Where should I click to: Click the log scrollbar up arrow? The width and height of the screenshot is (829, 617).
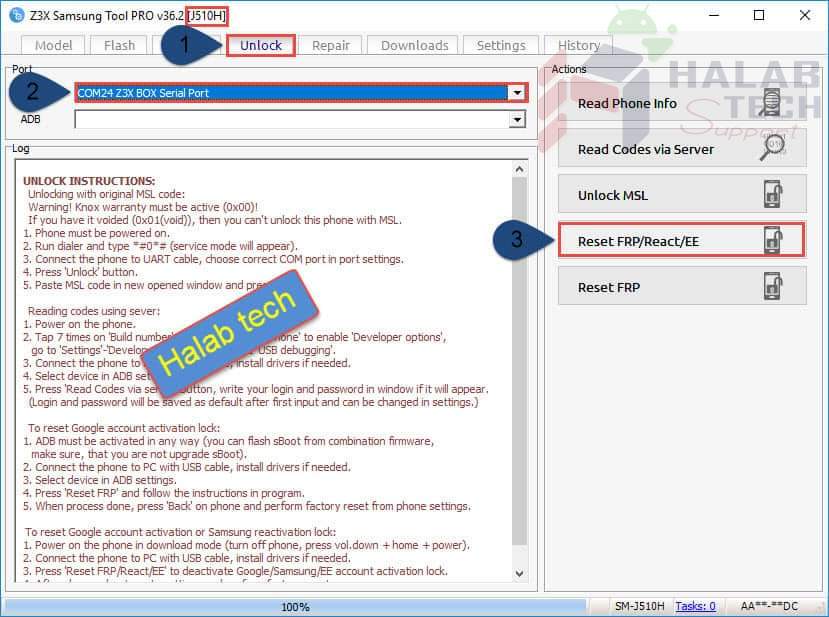(x=519, y=169)
